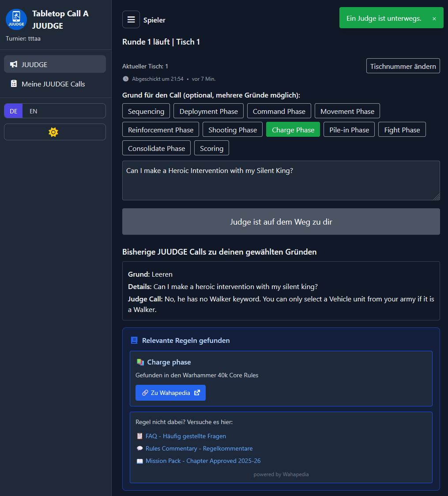Click the clipboard icon beside Meine JUUDGE Calls
The width and height of the screenshot is (448, 496).
tap(14, 84)
